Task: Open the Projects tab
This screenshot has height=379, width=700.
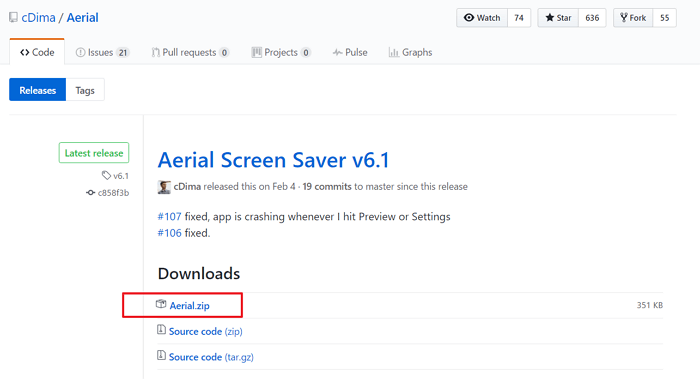Action: [281, 52]
